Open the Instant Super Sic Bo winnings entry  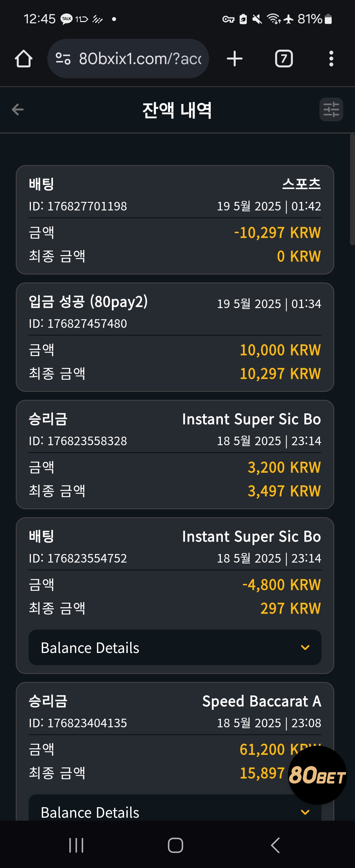(x=175, y=455)
